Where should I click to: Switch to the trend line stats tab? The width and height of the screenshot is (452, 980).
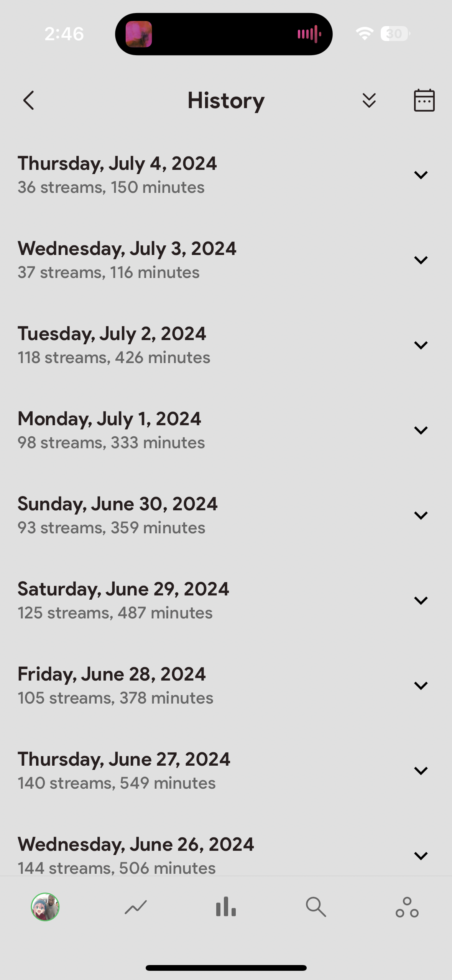coord(136,907)
